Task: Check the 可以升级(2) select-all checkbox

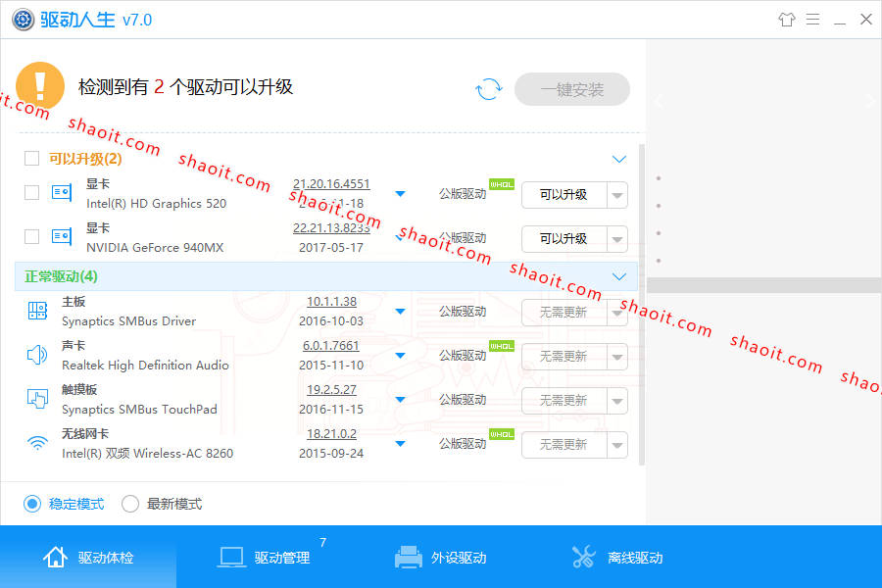Action: point(31,158)
